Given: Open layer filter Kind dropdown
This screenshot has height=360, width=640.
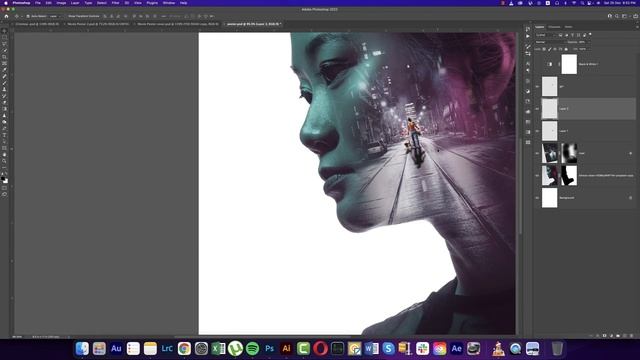Looking at the screenshot, I should [546, 35].
